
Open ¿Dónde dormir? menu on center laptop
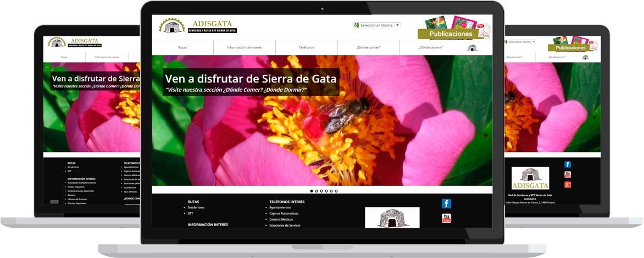pos(430,47)
